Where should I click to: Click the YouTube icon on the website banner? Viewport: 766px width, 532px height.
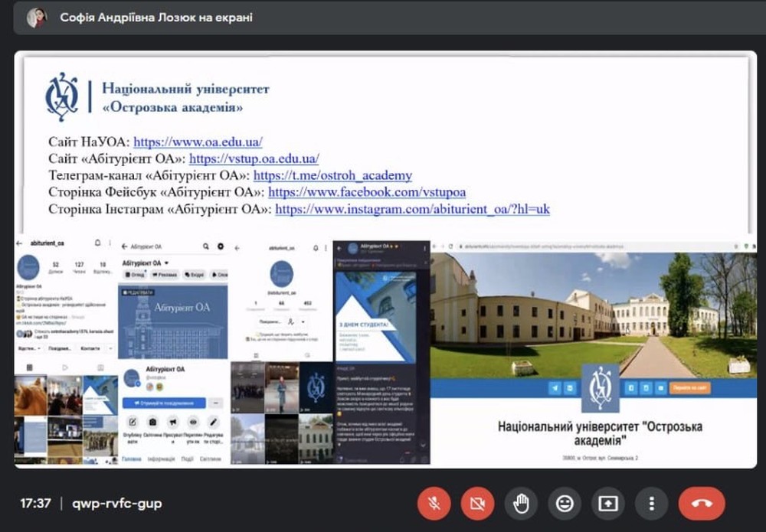pos(660,388)
